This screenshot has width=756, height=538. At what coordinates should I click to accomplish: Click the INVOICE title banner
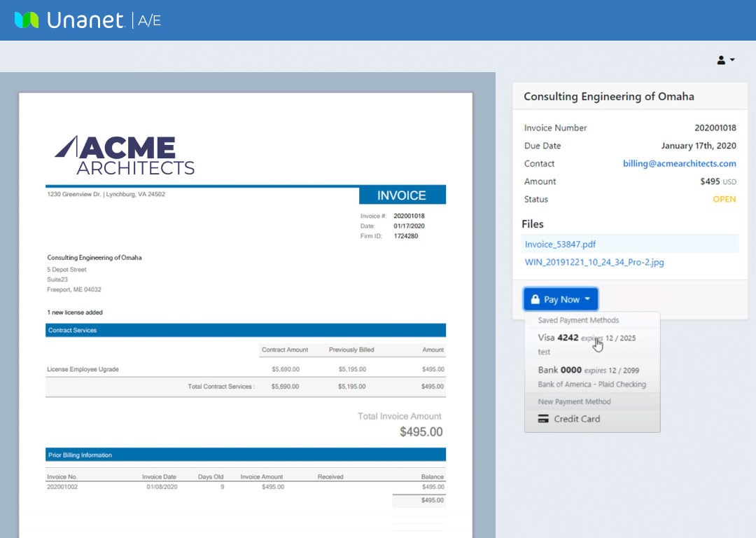402,195
